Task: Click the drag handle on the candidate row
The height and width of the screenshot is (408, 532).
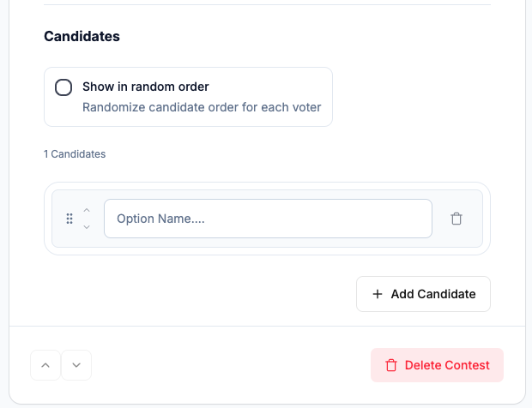Action: (x=70, y=219)
